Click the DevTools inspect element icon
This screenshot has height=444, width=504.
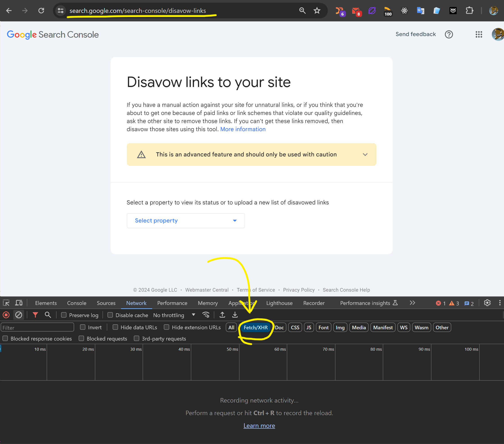tap(6, 303)
